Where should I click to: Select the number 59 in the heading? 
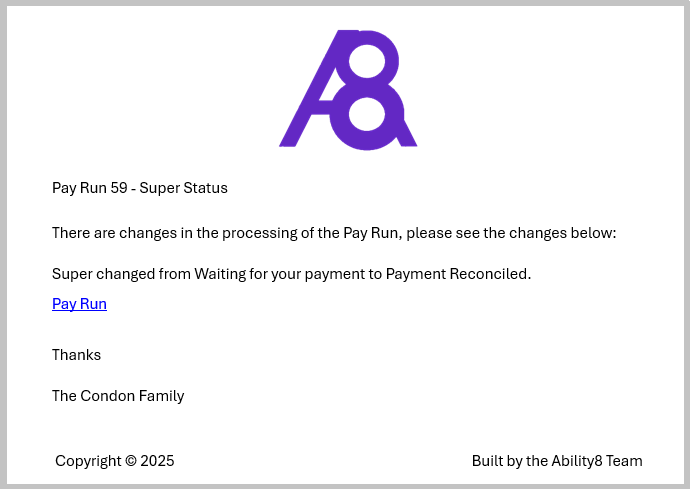tap(118, 188)
